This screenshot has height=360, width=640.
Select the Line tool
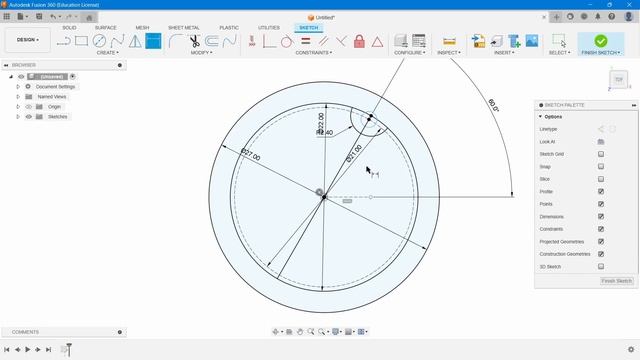click(64, 41)
